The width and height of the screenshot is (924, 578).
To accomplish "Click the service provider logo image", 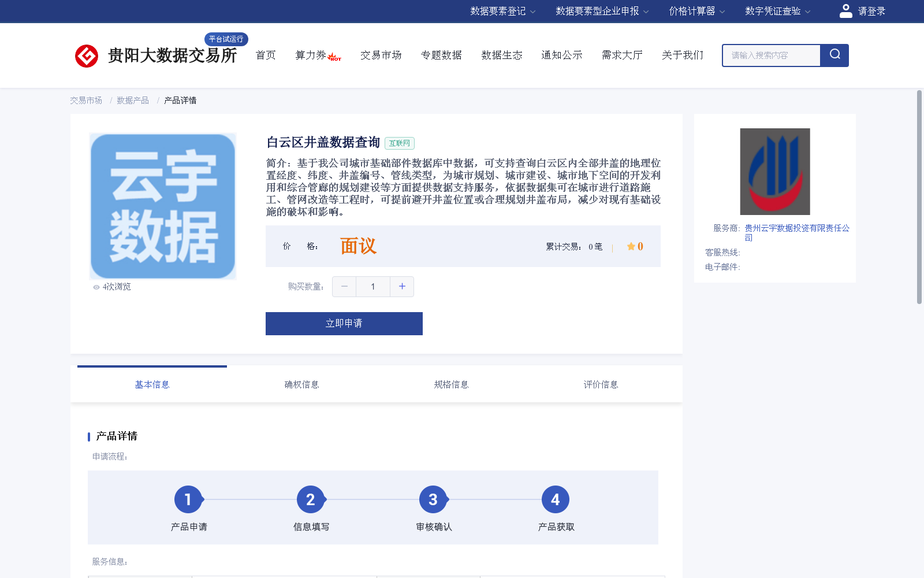I will tap(775, 172).
